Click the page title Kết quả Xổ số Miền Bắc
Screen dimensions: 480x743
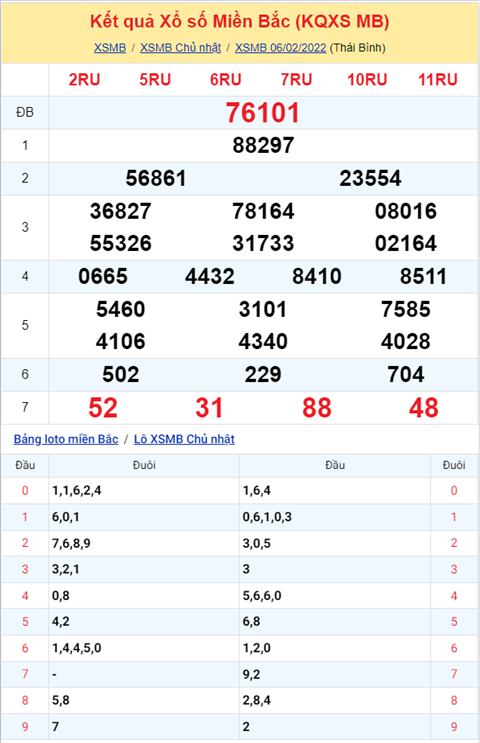[x=240, y=22]
